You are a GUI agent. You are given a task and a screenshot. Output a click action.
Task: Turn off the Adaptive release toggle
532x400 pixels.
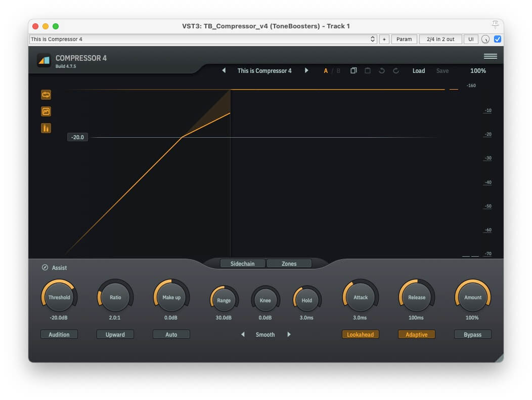[416, 335]
